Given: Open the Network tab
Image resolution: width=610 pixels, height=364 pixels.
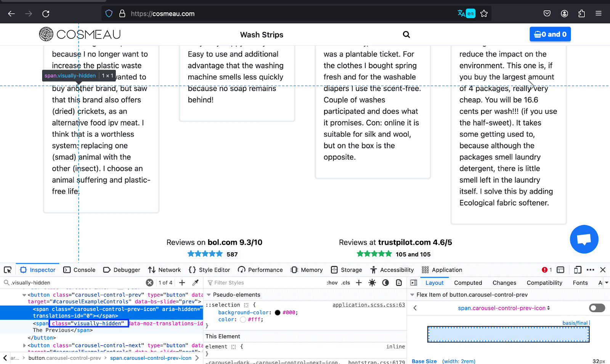Looking at the screenshot, I should 165,270.
